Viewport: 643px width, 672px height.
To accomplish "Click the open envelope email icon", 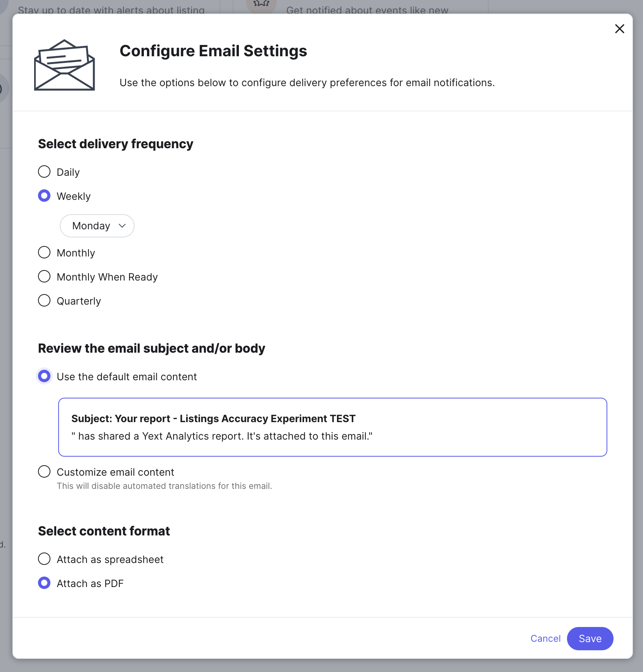I will click(x=64, y=65).
